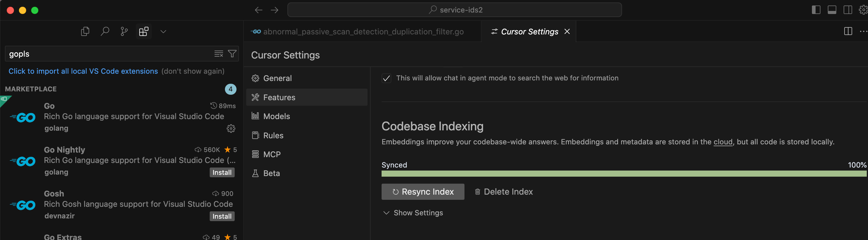The height and width of the screenshot is (240, 868).
Task: Select the Extensions view icon
Action: 144,32
